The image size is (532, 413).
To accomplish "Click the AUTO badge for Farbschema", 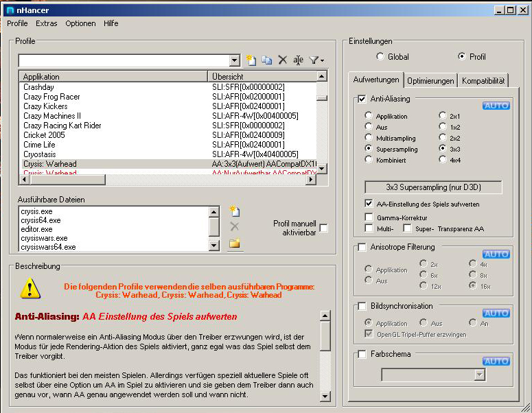I will pos(496,362).
